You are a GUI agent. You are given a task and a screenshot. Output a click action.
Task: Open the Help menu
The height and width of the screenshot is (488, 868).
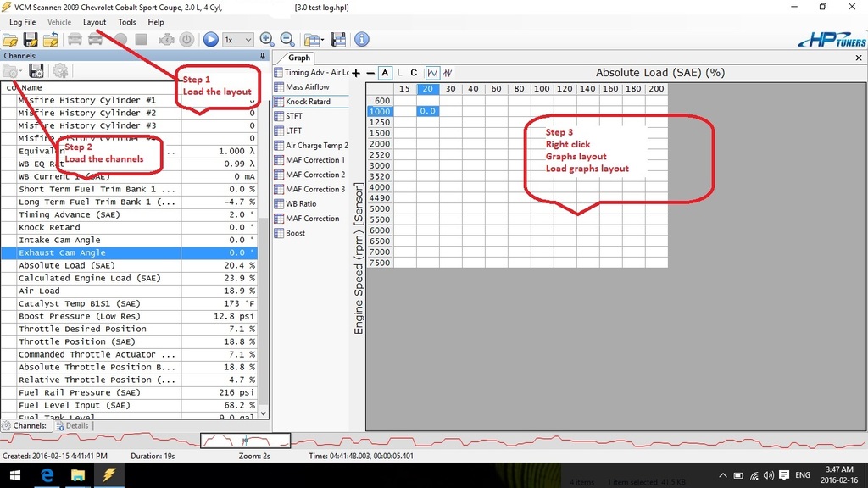point(156,22)
